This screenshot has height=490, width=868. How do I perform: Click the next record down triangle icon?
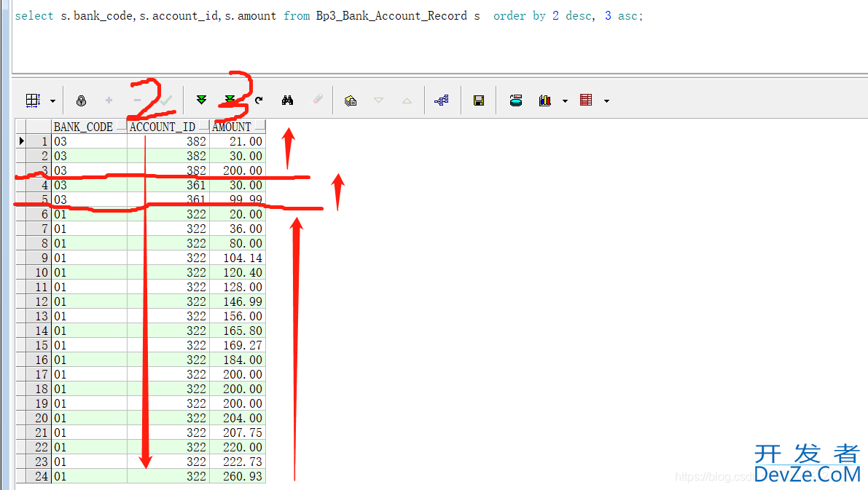point(379,100)
